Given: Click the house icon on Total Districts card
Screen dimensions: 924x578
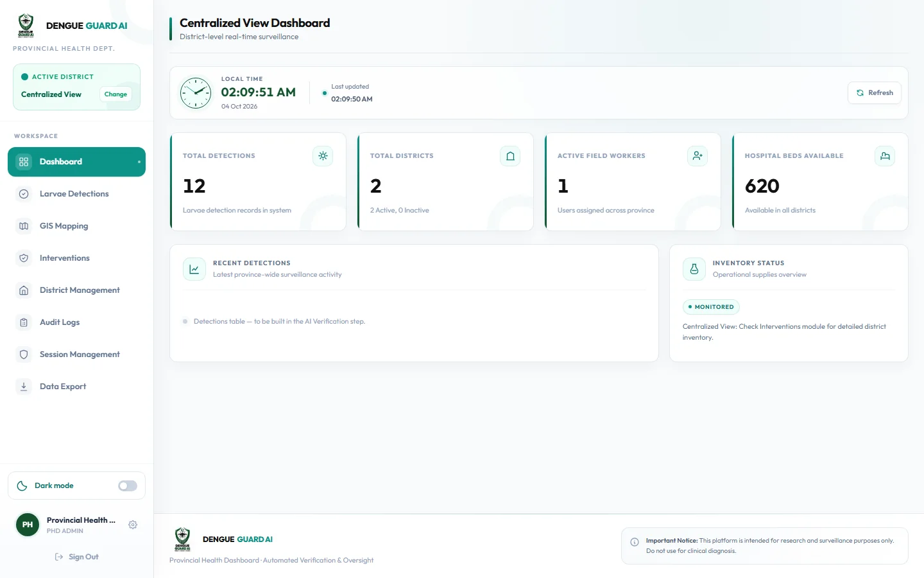Looking at the screenshot, I should [x=510, y=156].
